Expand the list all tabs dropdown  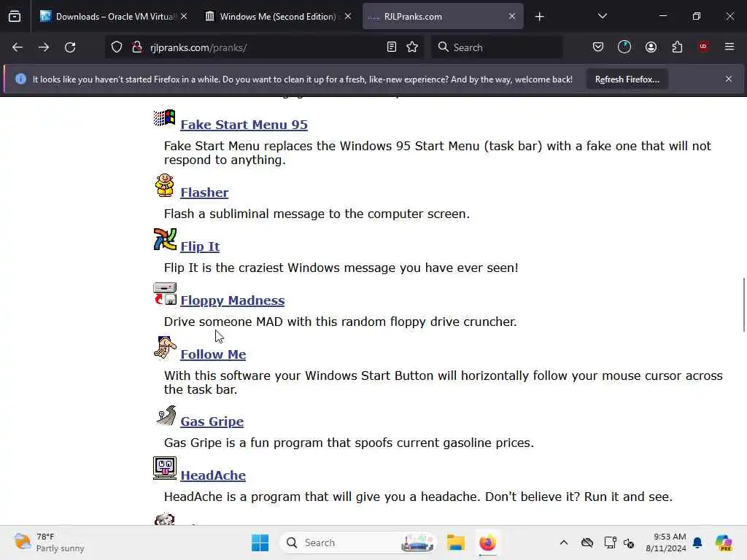click(602, 17)
